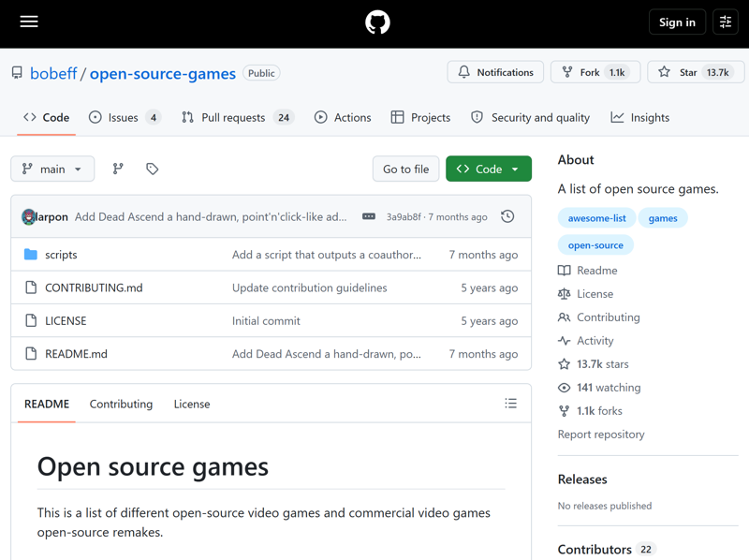Open the Projects tab
This screenshot has width=749, height=560.
(x=420, y=118)
